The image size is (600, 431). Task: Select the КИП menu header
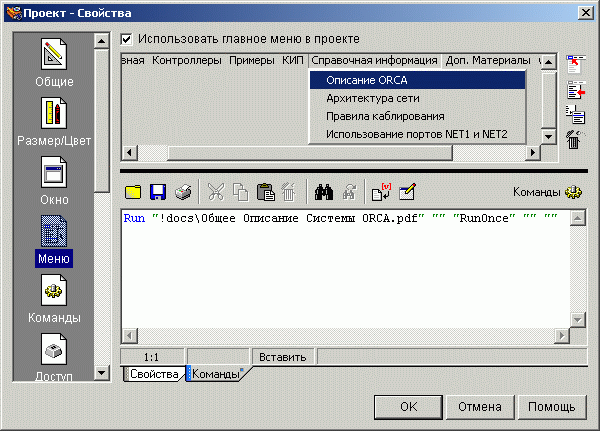(293, 60)
